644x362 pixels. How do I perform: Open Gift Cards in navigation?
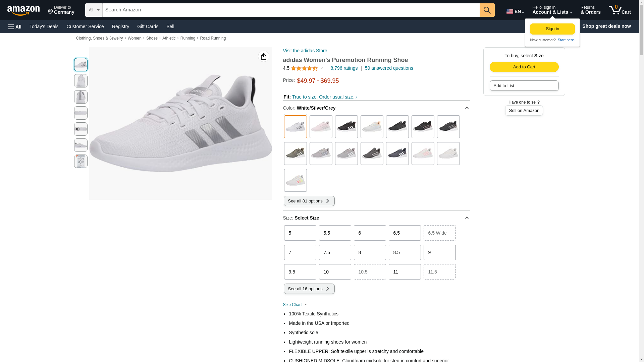tap(148, 26)
